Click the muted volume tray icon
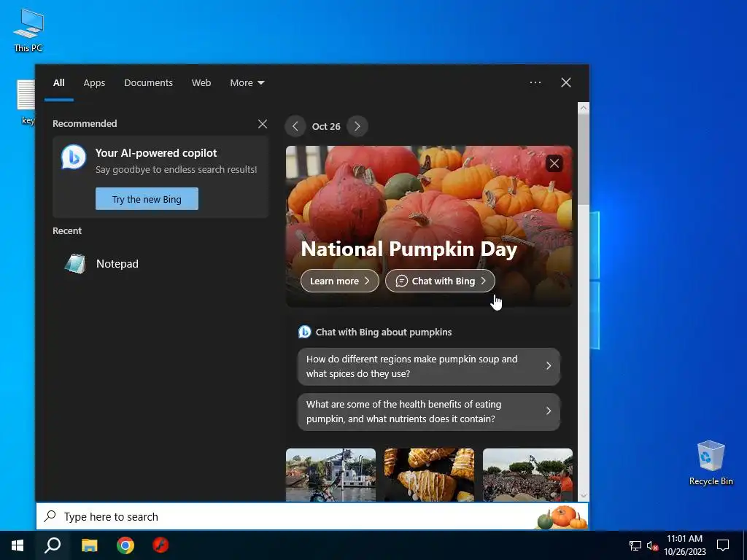The width and height of the screenshot is (747, 560). click(x=652, y=545)
